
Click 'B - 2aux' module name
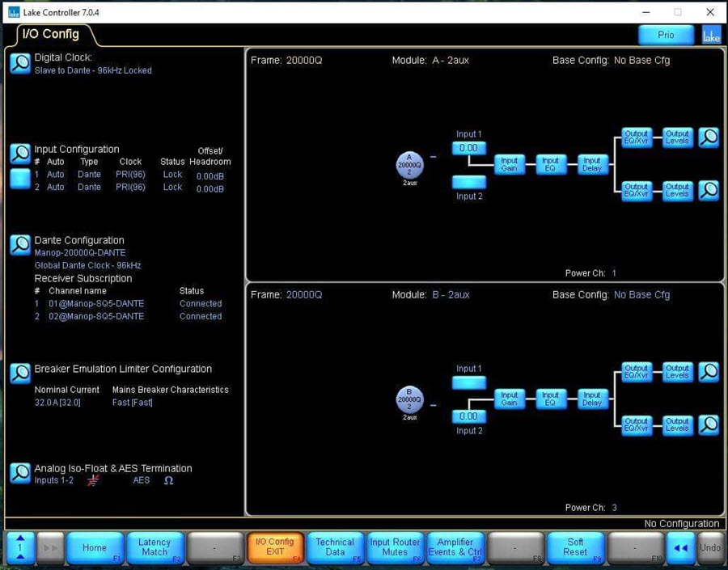click(x=451, y=295)
